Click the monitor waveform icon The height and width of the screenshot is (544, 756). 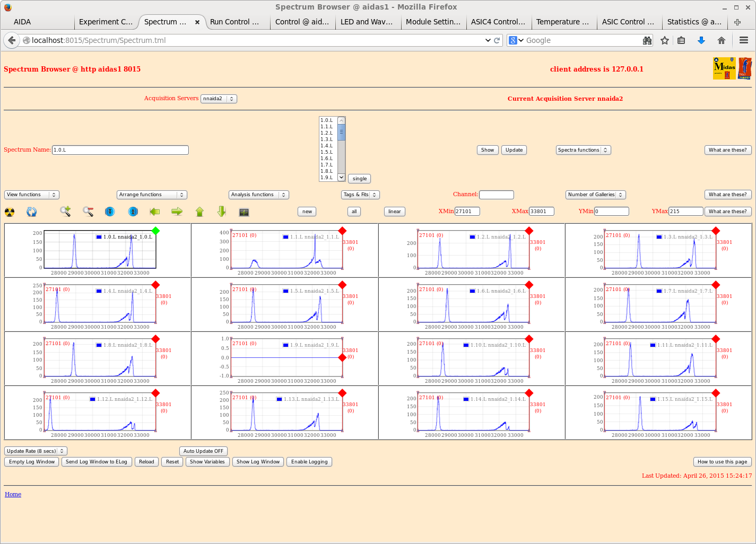244,212
